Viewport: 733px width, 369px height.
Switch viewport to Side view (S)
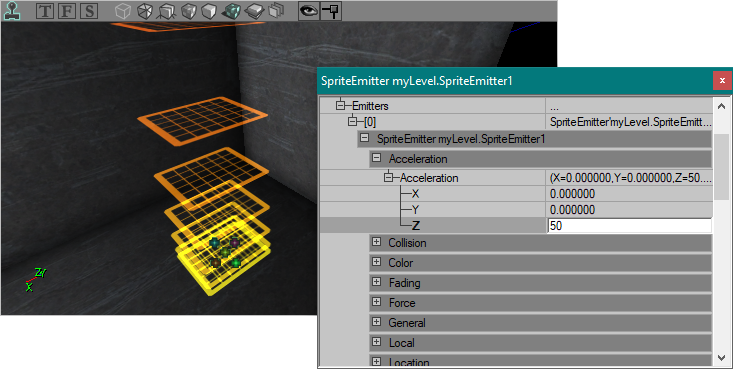(89, 11)
